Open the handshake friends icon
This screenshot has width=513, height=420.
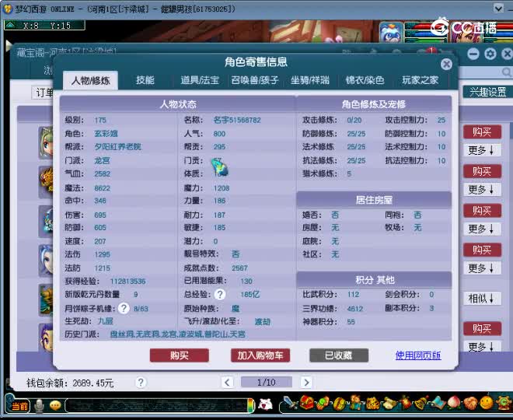click(470, 403)
